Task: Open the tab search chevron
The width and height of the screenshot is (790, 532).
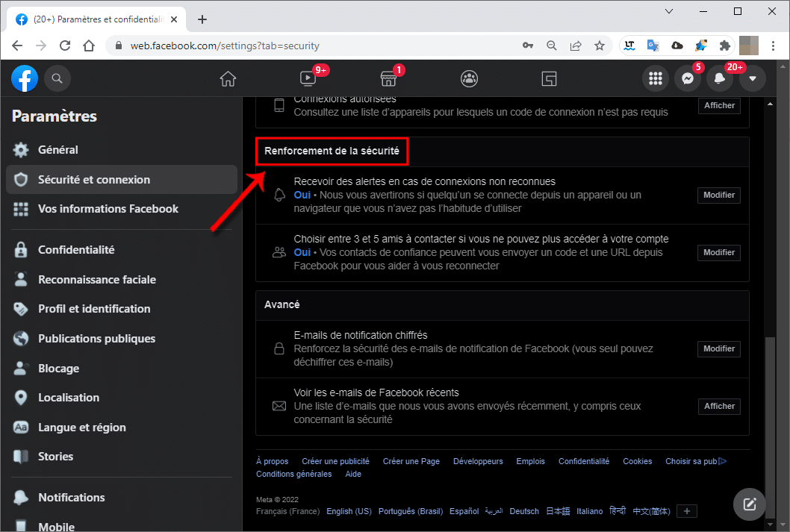Action: tap(669, 11)
